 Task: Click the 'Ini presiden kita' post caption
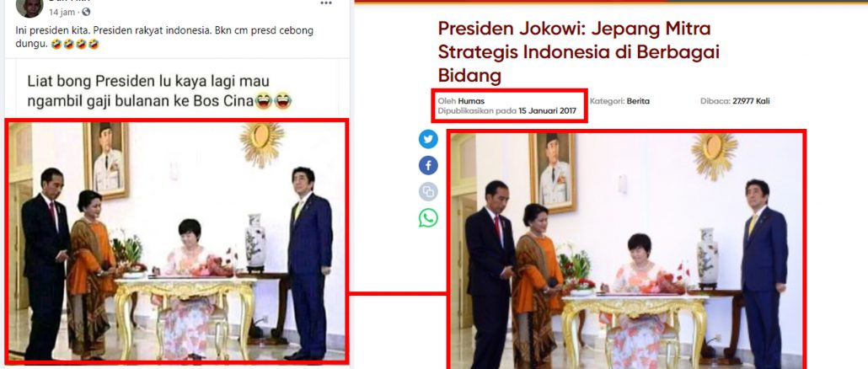coord(164,37)
